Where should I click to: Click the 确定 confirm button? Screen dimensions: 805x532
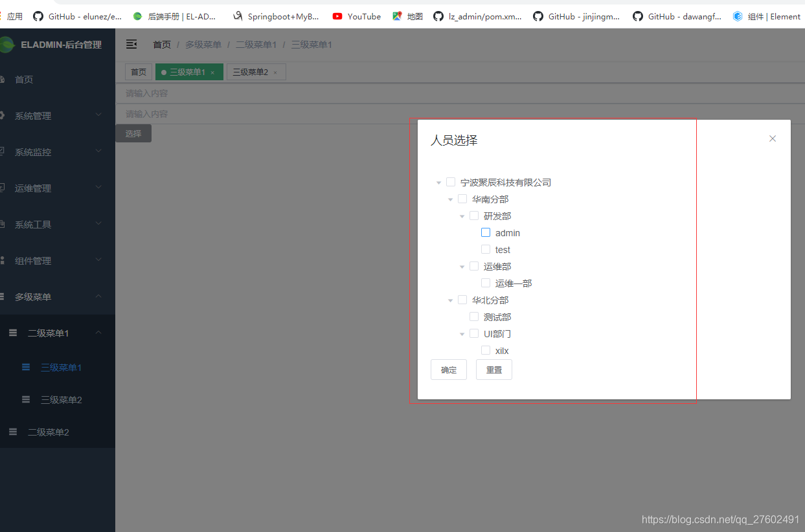[449, 370]
